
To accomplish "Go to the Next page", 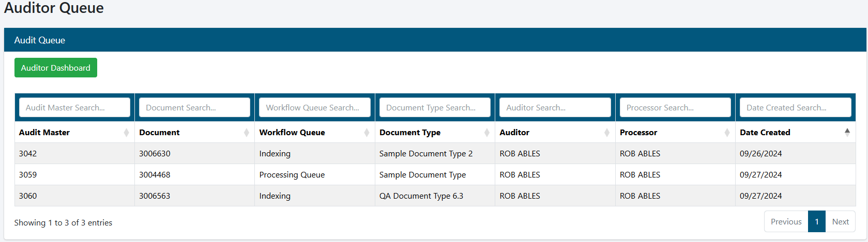I will point(840,221).
